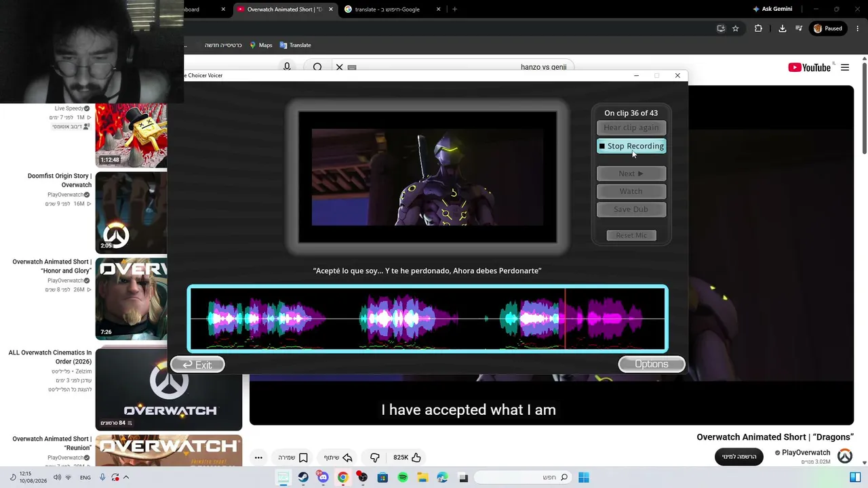
Task: Open Microsoft Store from the taskbar
Action: click(382, 478)
